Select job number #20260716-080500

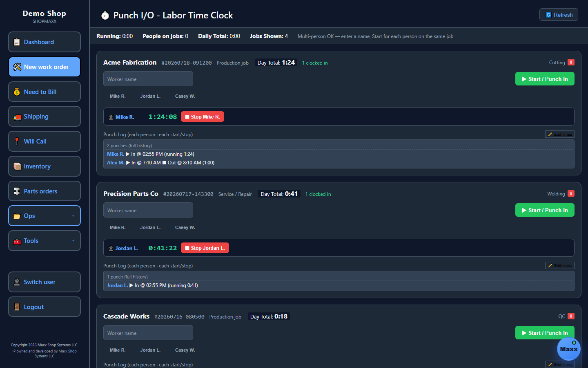(179, 317)
